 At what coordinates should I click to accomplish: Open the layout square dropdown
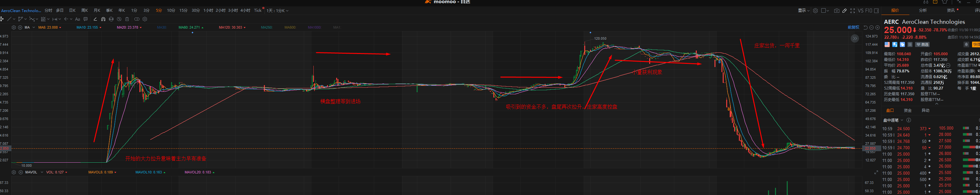[825, 11]
